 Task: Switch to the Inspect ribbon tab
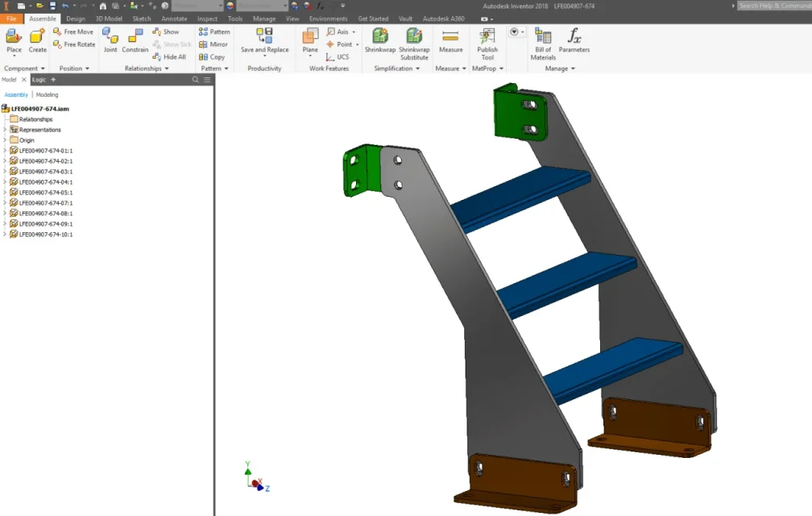(x=207, y=19)
